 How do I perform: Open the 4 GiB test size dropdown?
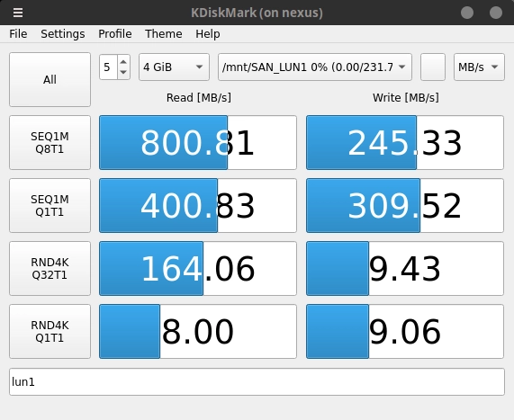coord(174,67)
